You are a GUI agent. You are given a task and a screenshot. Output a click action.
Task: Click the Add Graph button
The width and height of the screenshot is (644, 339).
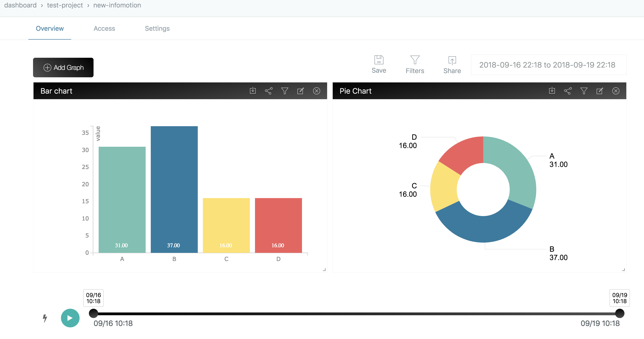(x=63, y=68)
